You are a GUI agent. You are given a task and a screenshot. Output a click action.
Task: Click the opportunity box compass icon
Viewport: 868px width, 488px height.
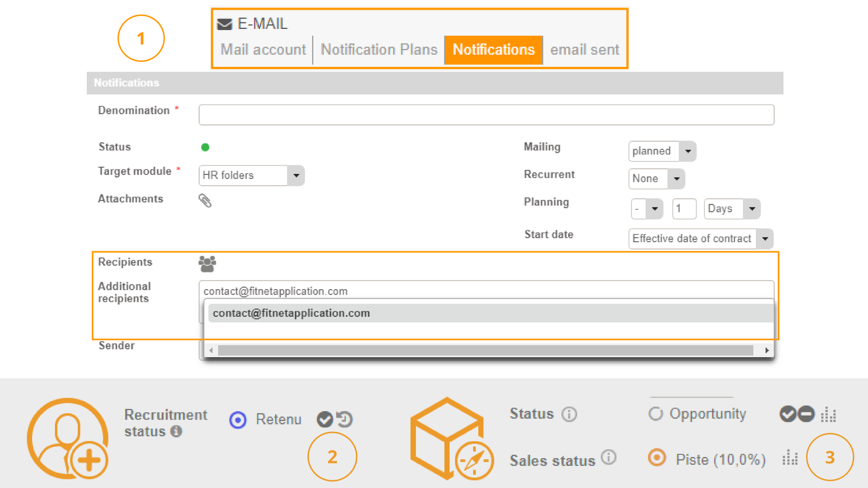[x=450, y=438]
